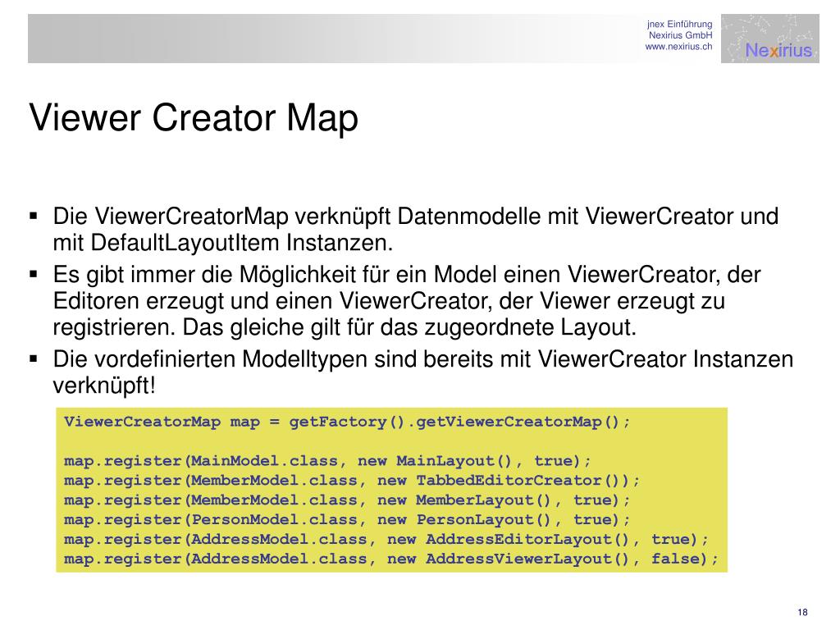The width and height of the screenshot is (840, 630).
Task: Click the slide page number 18
Action: 802,612
